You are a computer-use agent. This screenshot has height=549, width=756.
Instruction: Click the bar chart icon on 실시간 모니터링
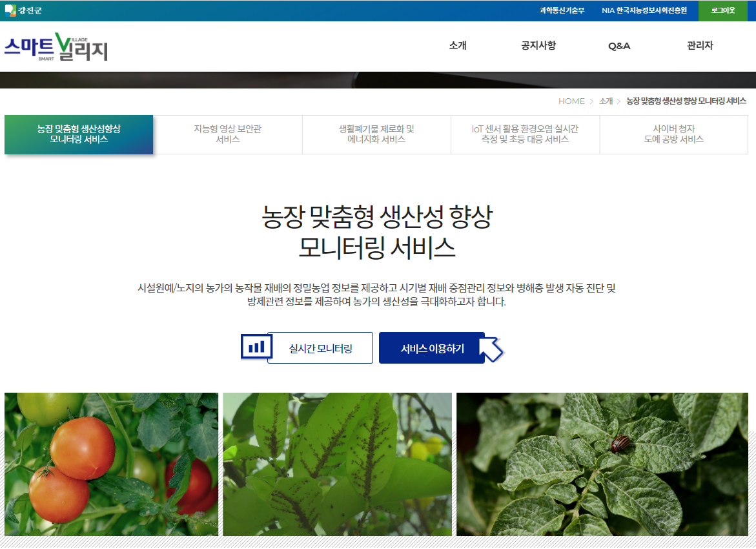pos(256,346)
